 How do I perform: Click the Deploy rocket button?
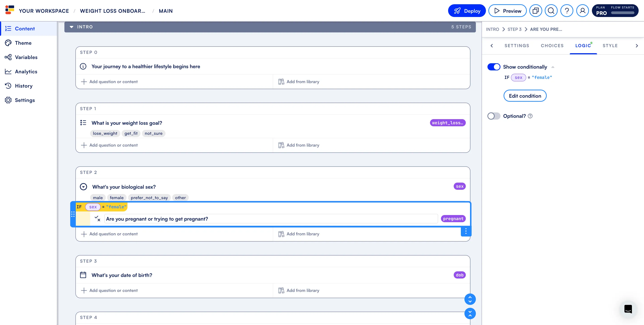pyautogui.click(x=466, y=11)
